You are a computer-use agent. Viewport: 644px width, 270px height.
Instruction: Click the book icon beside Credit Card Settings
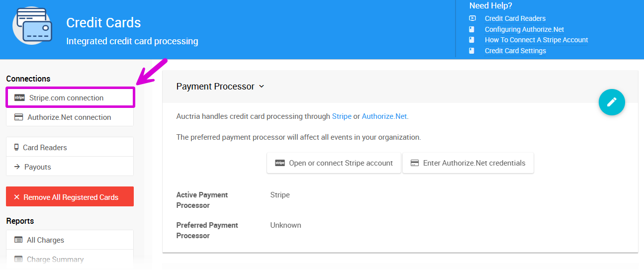pyautogui.click(x=472, y=51)
